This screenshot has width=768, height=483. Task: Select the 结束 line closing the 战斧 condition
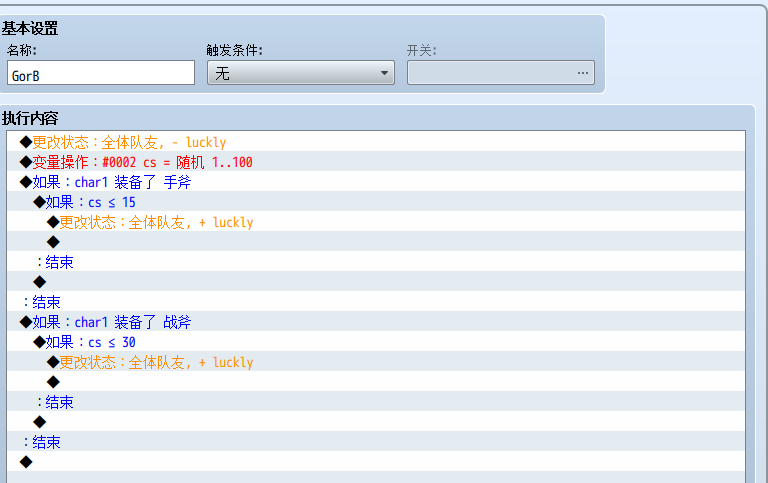pyautogui.click(x=376, y=442)
